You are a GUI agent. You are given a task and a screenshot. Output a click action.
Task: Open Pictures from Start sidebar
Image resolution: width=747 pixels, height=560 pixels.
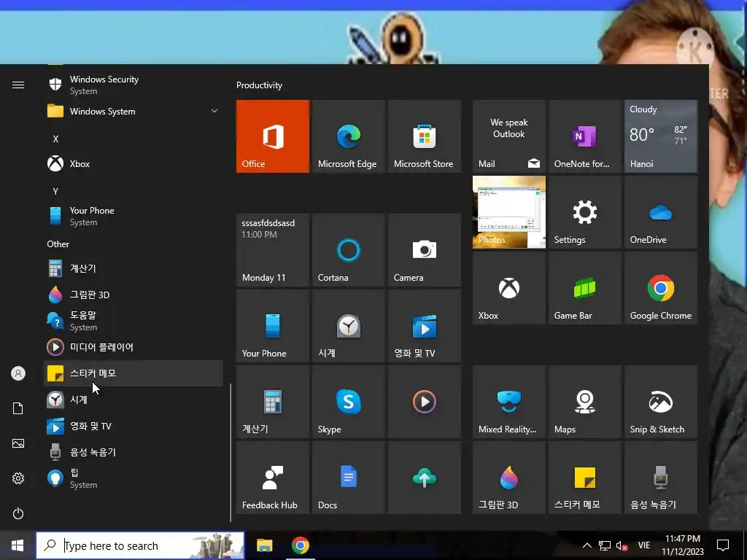(18, 443)
